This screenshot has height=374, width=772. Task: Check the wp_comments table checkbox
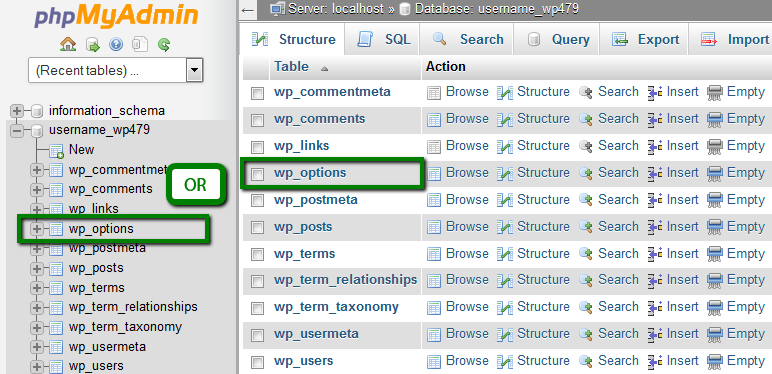point(257,120)
